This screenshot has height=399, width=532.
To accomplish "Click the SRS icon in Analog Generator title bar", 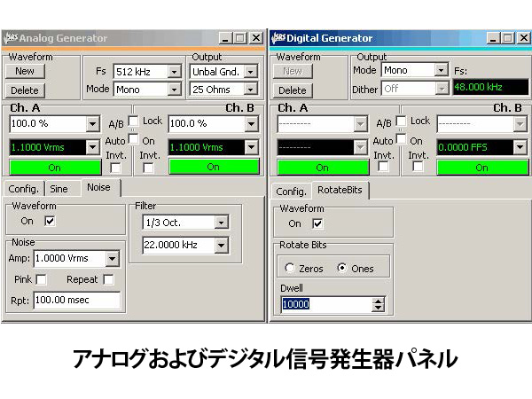I will (x=11, y=38).
